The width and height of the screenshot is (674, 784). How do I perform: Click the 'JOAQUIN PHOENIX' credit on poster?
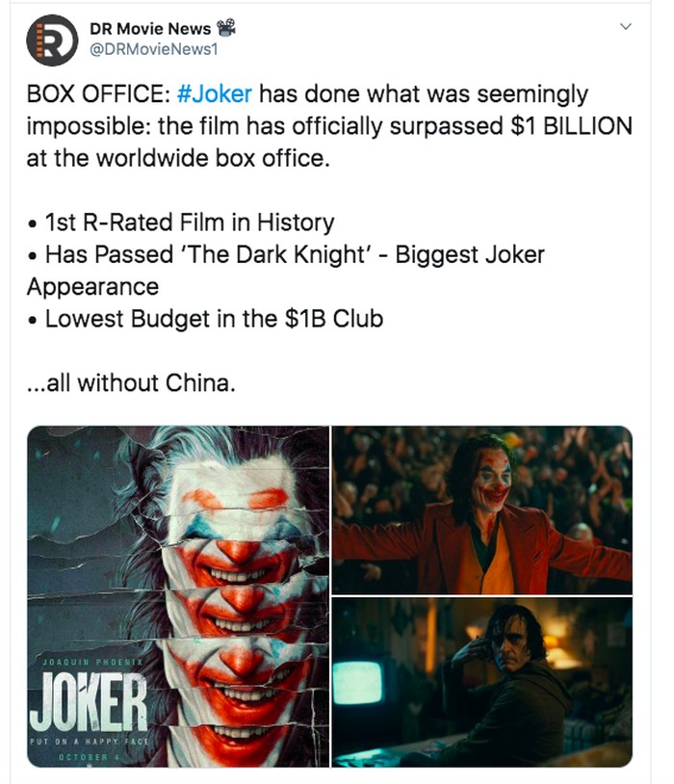click(x=92, y=662)
